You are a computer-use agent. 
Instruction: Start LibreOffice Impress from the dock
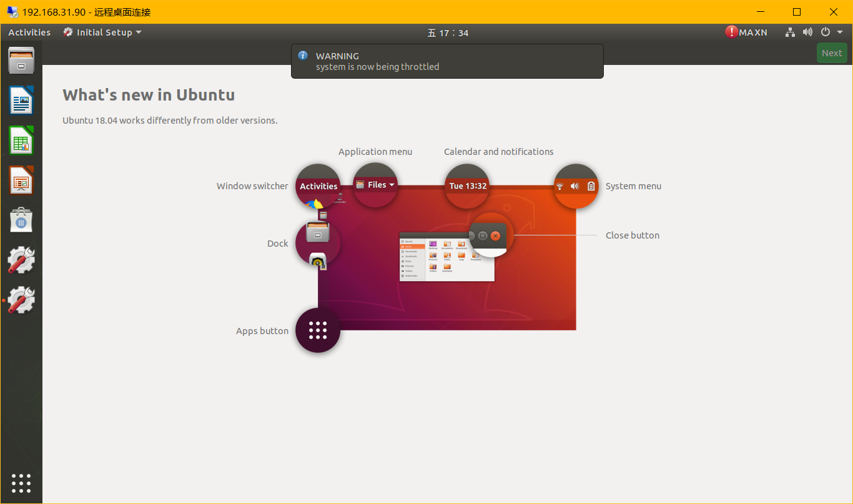(21, 180)
